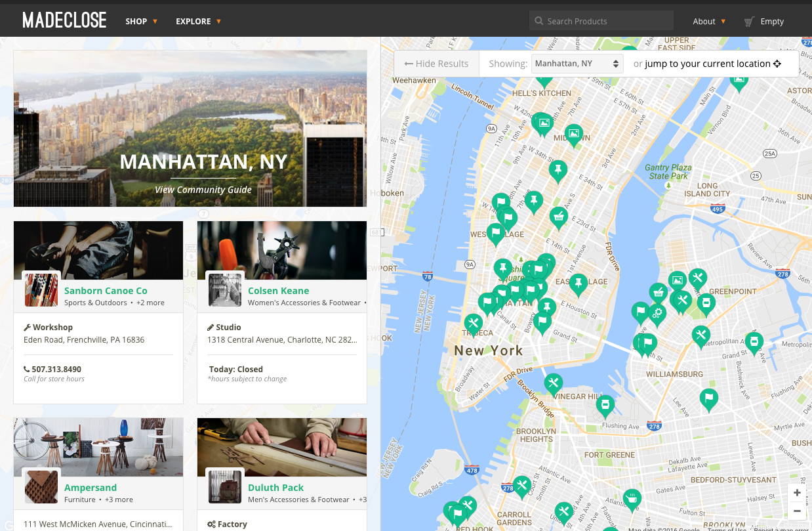Click Ampersand logo thumbnail
Screen dimensions: 812x531
(41, 487)
